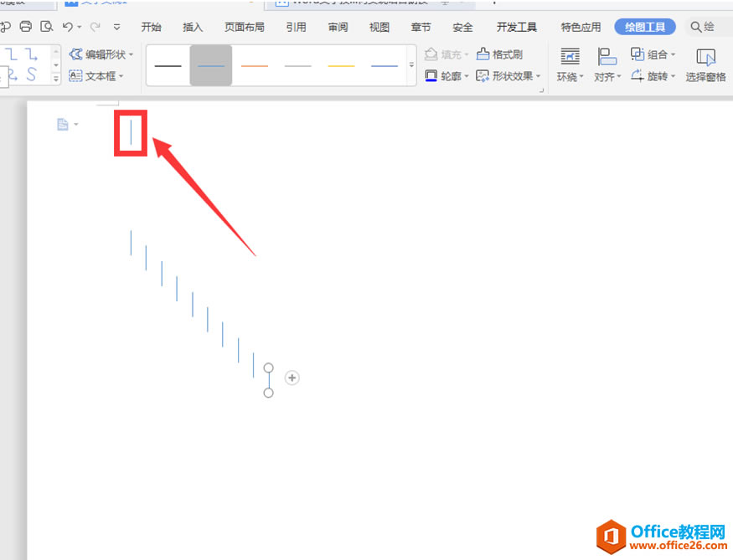This screenshot has height=560, width=733.
Task: Choose the orange line style
Action: coord(255,65)
